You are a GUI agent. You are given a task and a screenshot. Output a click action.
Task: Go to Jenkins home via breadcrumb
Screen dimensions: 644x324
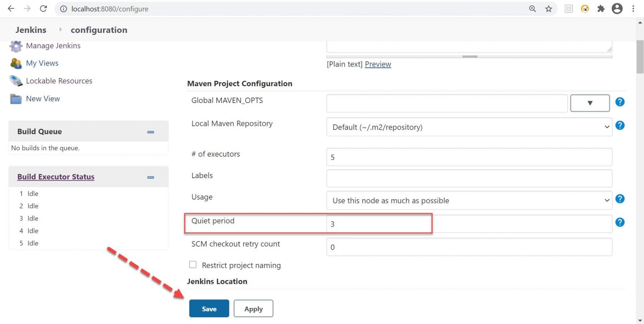tap(31, 30)
